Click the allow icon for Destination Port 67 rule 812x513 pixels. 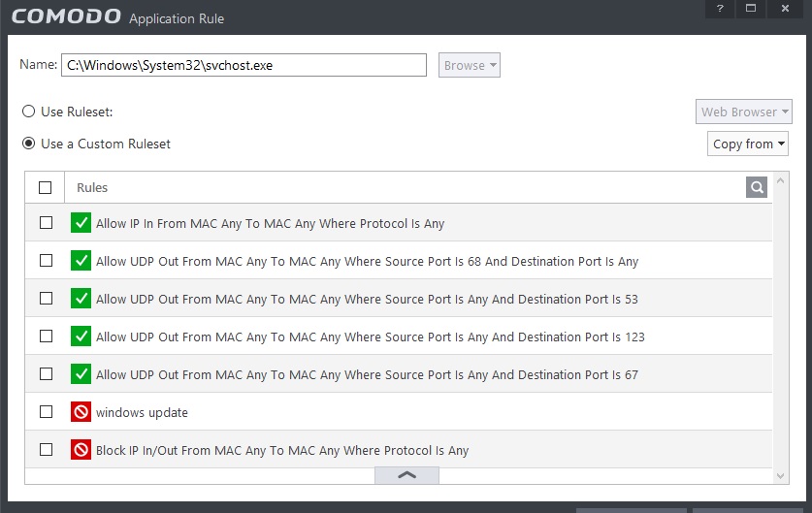pyautogui.click(x=81, y=373)
